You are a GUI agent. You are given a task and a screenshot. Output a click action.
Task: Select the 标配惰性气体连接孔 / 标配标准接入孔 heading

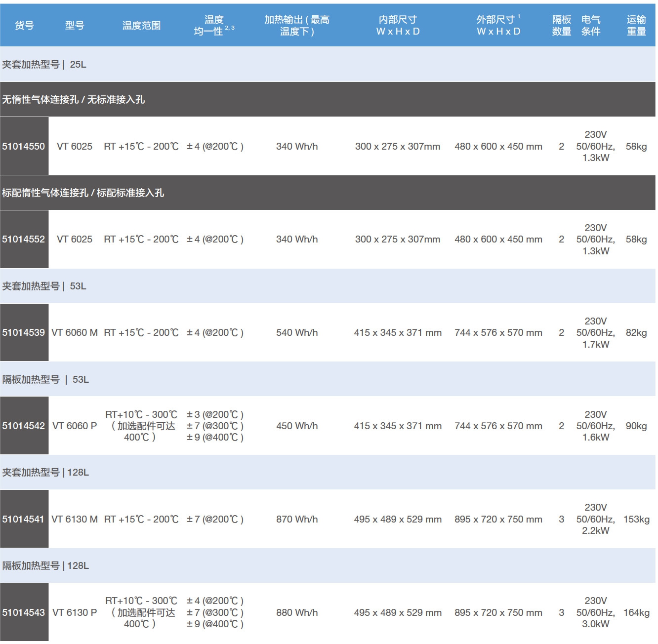pyautogui.click(x=328, y=193)
